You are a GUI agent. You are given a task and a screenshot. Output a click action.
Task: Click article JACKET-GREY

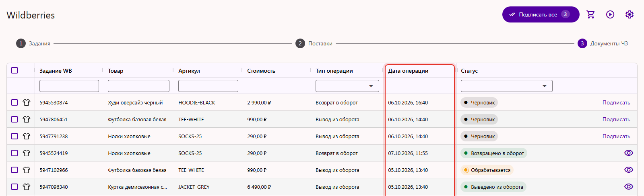[x=194, y=187]
